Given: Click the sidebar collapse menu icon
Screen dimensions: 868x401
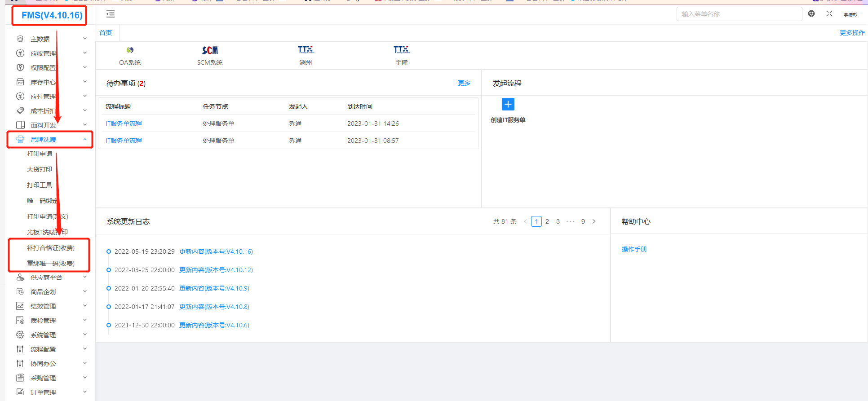Looking at the screenshot, I should [111, 14].
